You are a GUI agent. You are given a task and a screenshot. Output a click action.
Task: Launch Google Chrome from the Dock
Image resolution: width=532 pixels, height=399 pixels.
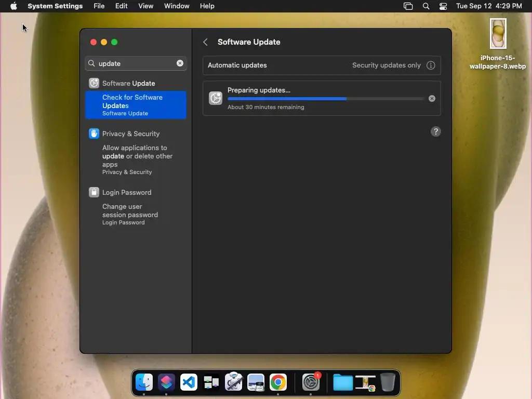point(278,382)
